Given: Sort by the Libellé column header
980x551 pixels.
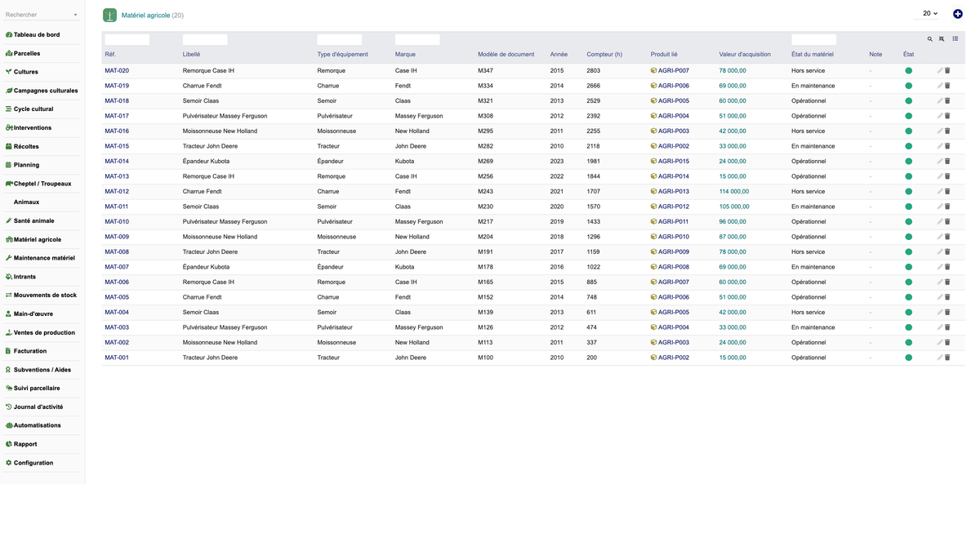Looking at the screenshot, I should tap(191, 55).
